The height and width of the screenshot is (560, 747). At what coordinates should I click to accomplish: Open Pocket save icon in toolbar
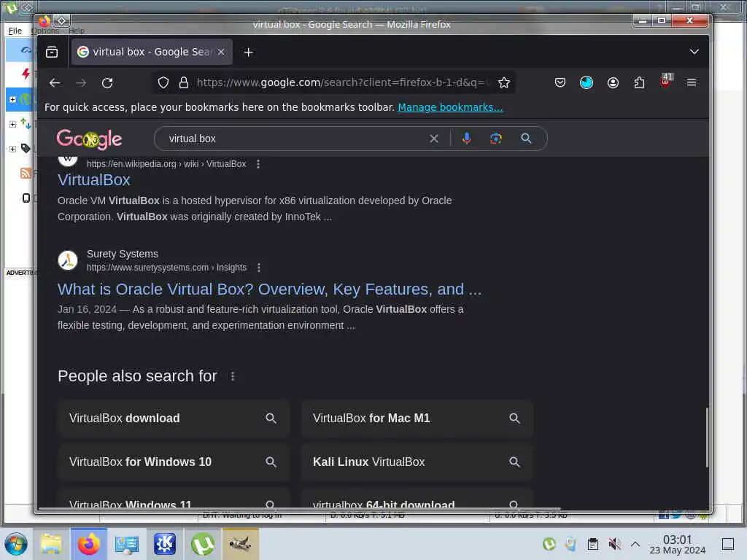point(560,83)
